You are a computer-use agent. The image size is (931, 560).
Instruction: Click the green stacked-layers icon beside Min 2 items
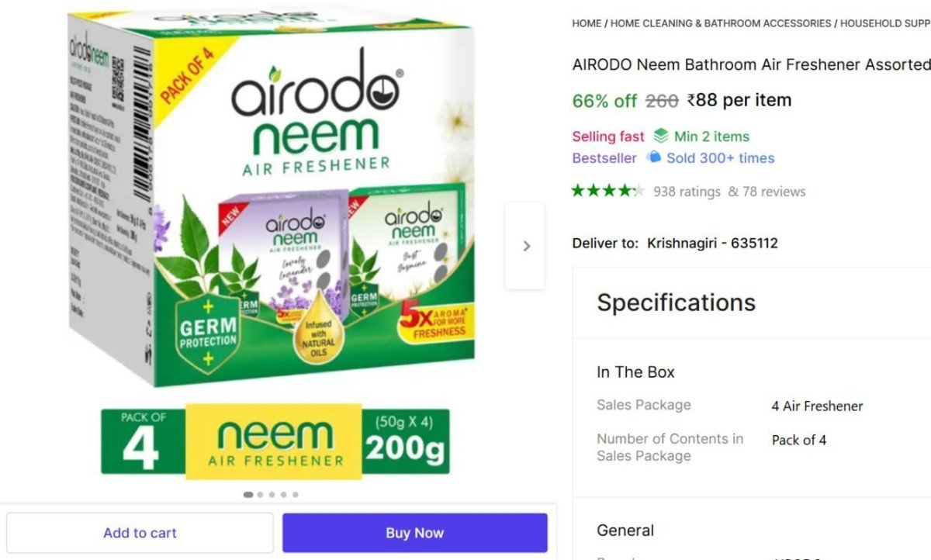tap(660, 136)
